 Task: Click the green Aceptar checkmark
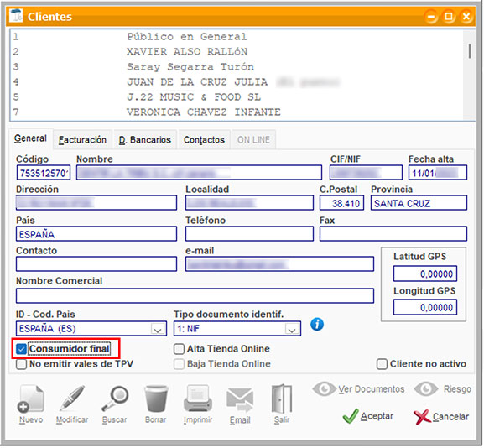click(351, 416)
